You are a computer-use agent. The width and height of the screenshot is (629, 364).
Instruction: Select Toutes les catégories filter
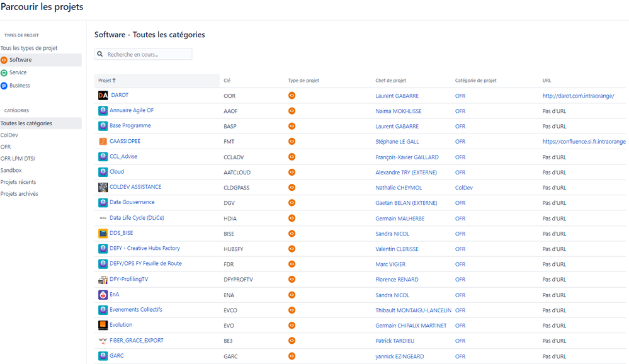coord(40,123)
